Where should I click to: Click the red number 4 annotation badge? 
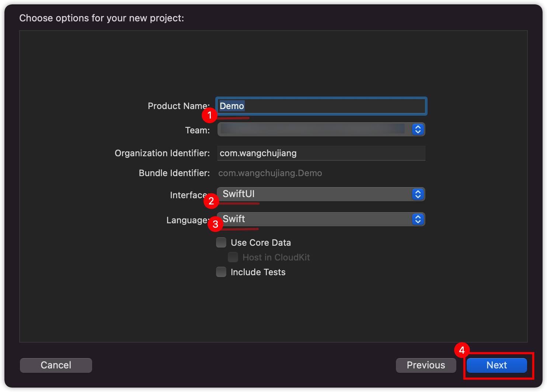461,350
